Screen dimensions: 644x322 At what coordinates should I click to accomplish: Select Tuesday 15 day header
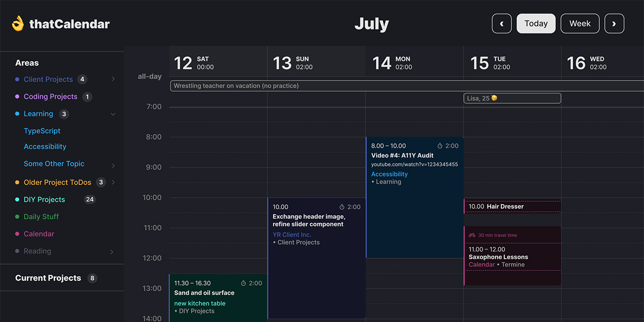(x=512, y=63)
